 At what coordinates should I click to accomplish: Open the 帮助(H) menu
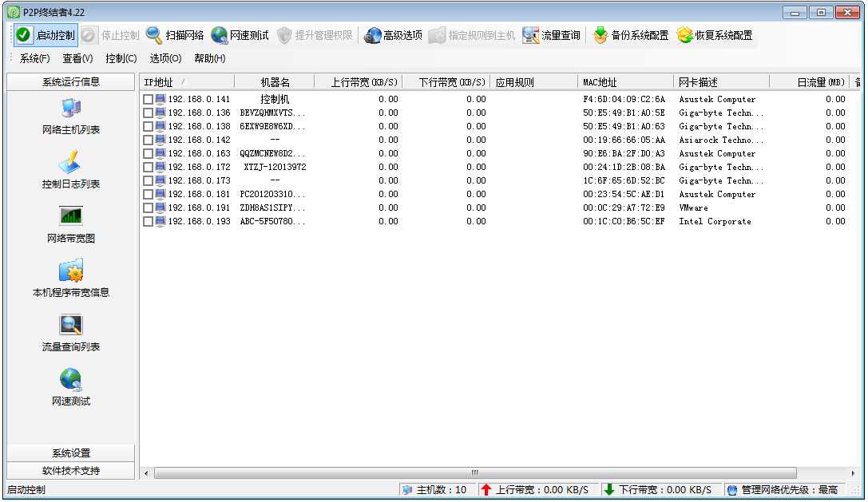[x=209, y=58]
